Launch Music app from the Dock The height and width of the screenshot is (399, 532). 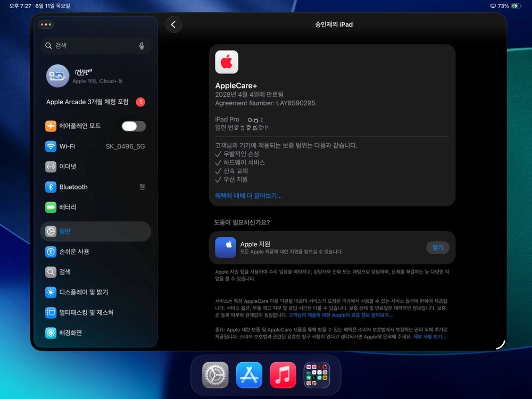tap(283, 375)
